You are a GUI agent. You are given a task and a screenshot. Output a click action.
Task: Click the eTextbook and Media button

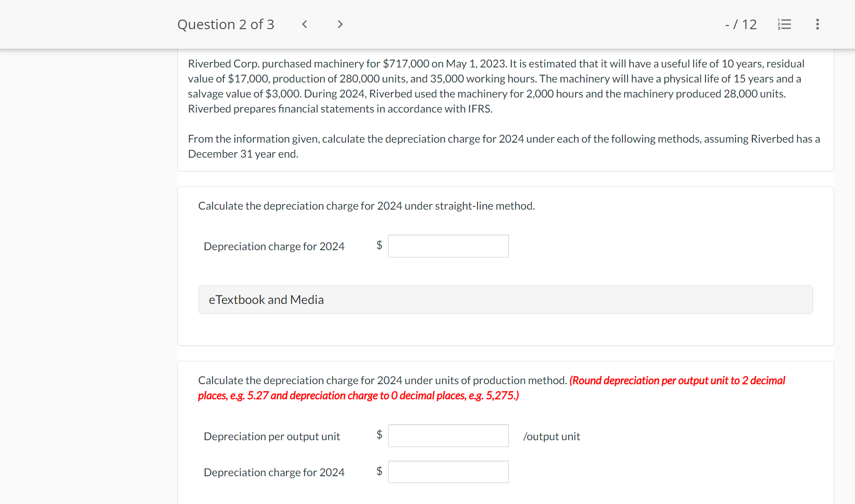tap(266, 299)
